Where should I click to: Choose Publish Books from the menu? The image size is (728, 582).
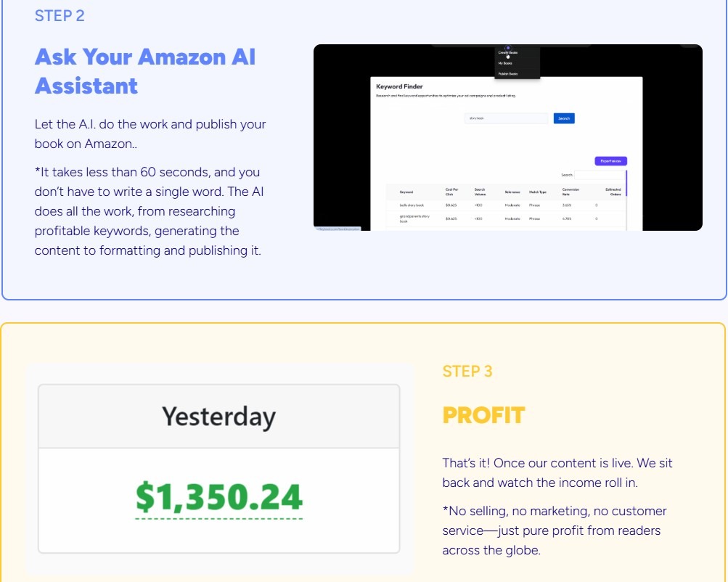508,74
